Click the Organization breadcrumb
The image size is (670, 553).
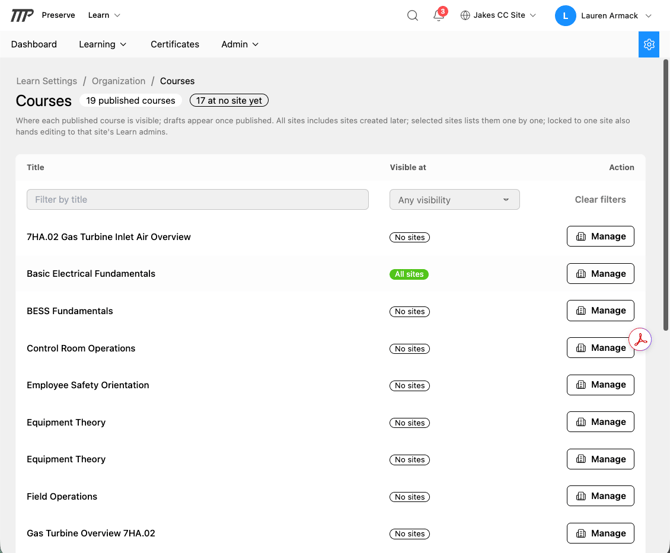click(x=118, y=81)
